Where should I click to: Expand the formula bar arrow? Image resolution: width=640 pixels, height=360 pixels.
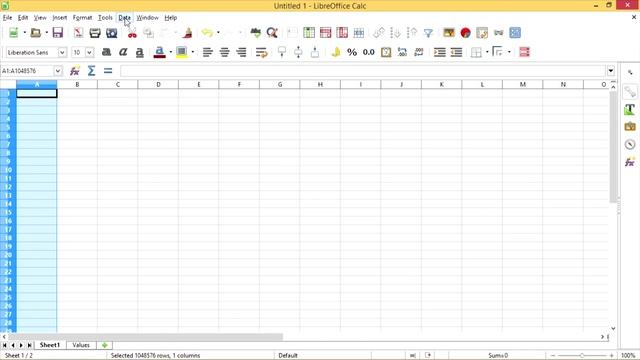point(611,71)
